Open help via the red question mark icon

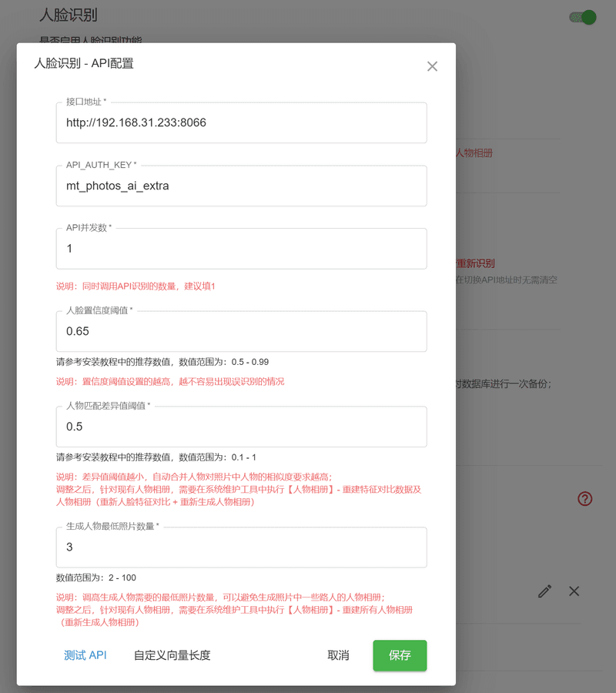tap(585, 499)
